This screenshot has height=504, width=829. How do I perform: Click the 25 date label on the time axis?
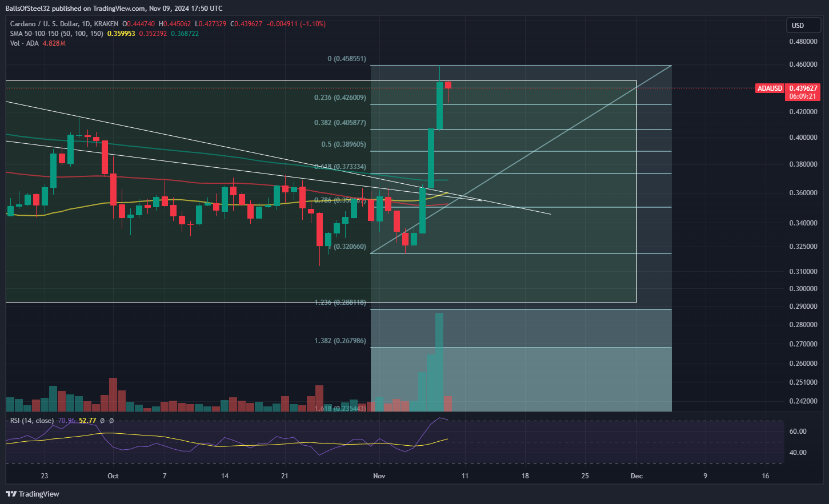pos(585,476)
